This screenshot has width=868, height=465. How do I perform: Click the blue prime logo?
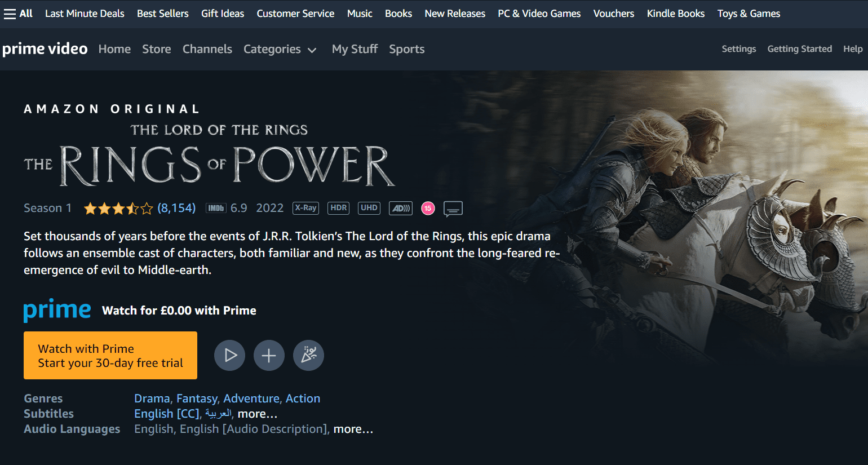coord(57,311)
